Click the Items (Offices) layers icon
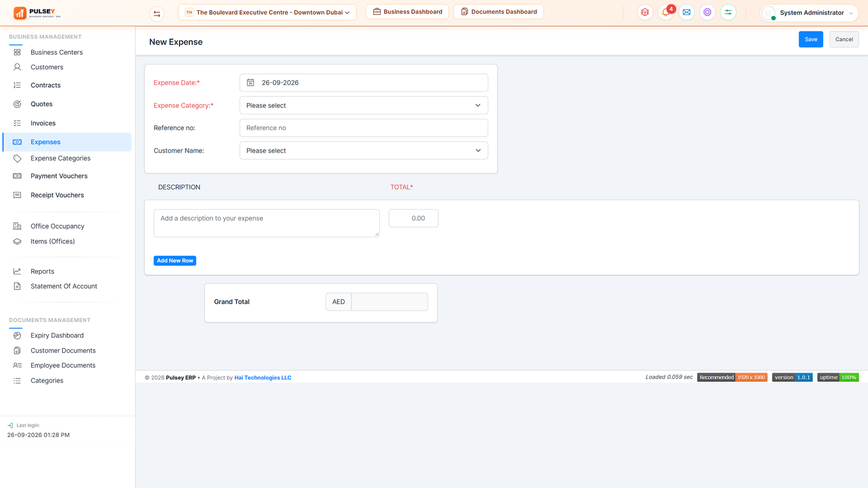 coord(17,241)
